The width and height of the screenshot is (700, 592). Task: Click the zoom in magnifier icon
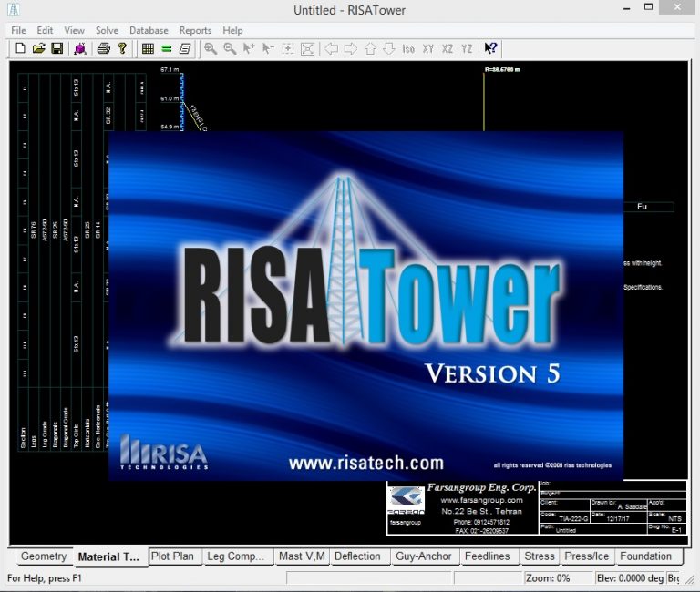211,48
